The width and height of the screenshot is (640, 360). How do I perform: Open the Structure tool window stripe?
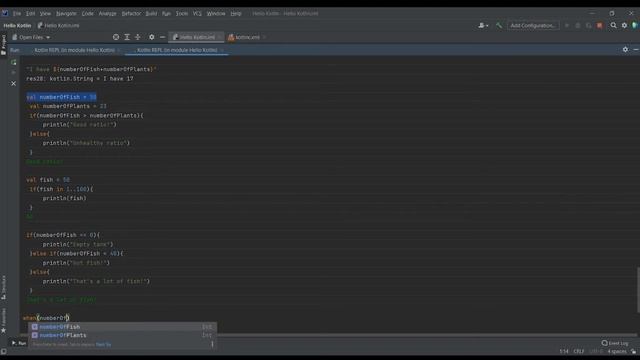point(4,287)
